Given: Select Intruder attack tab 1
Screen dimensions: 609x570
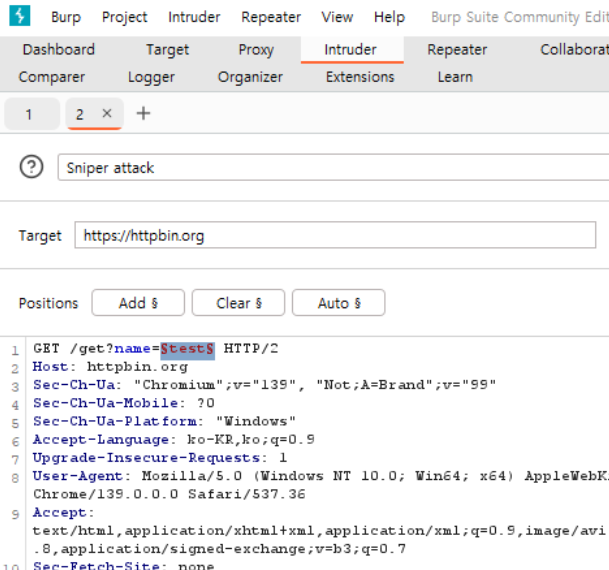Looking at the screenshot, I should point(32,114).
